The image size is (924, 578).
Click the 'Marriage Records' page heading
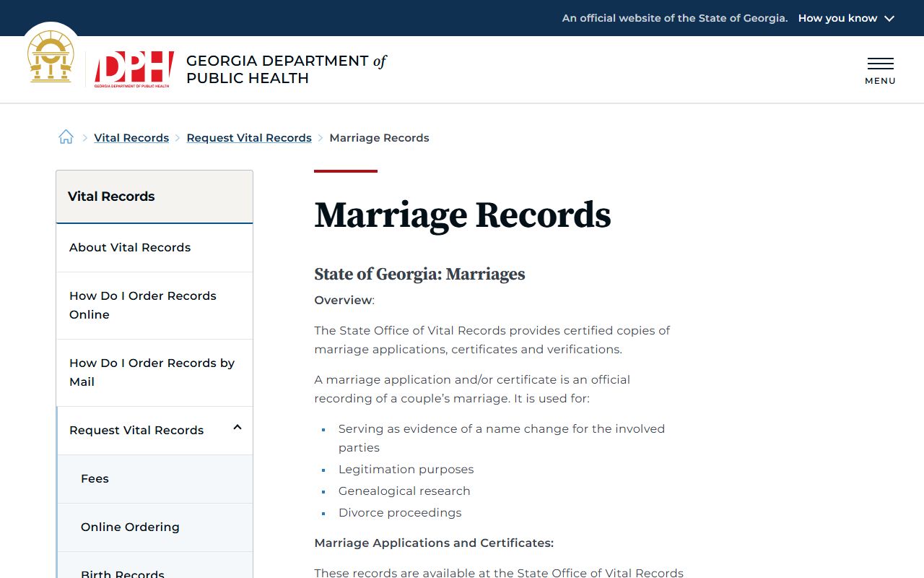(463, 215)
